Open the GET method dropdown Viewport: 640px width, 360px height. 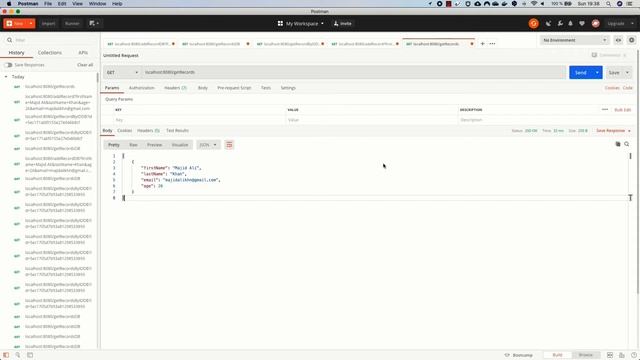tap(122, 72)
